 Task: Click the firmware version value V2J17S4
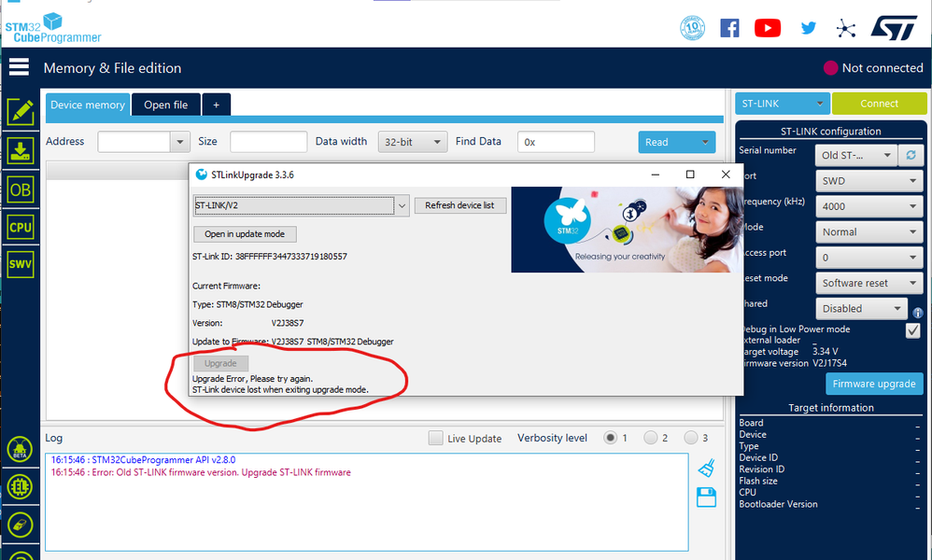[x=830, y=363]
